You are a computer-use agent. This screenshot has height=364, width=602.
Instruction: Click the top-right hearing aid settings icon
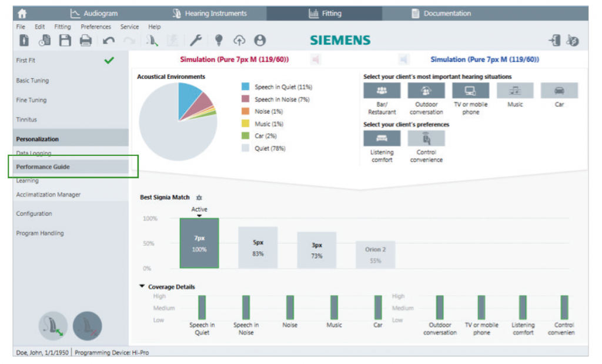click(573, 40)
